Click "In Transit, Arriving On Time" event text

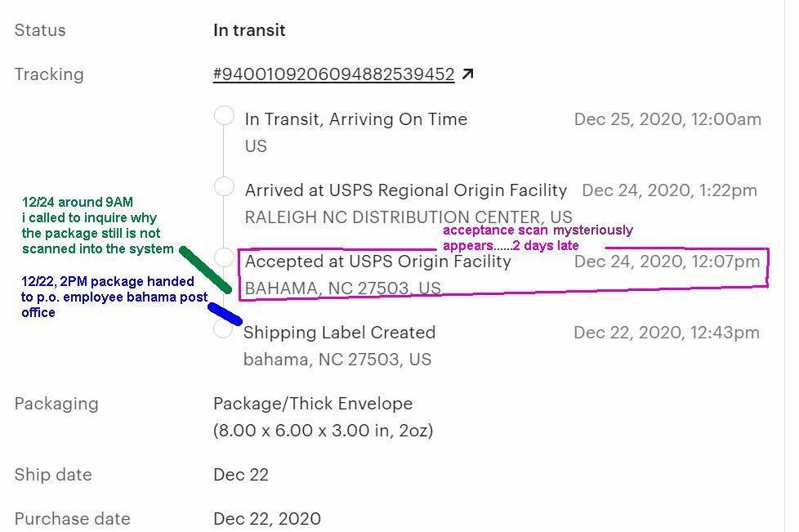click(x=355, y=119)
